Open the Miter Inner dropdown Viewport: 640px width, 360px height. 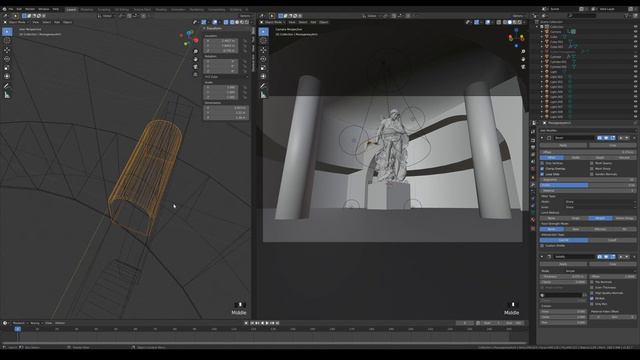(x=599, y=207)
